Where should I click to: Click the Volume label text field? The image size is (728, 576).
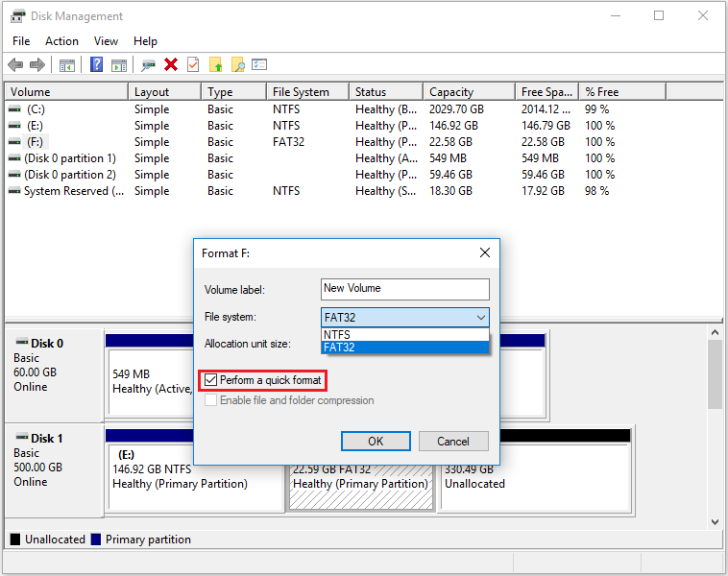(x=405, y=289)
